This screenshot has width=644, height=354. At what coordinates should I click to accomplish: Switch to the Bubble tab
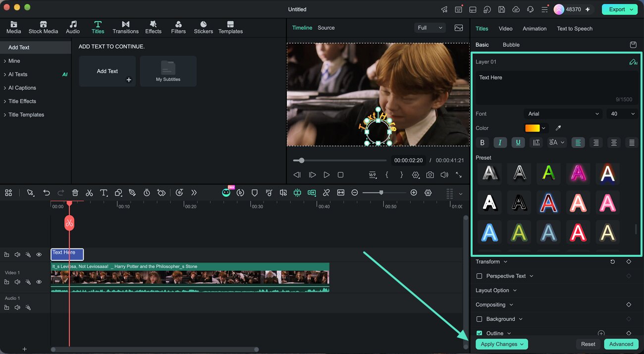tap(511, 45)
